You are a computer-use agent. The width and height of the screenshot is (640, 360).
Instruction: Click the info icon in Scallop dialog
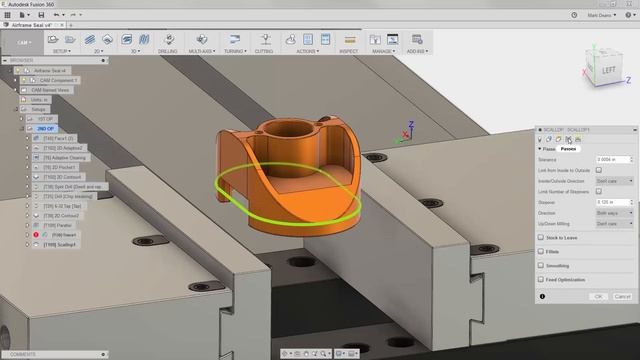(542, 297)
